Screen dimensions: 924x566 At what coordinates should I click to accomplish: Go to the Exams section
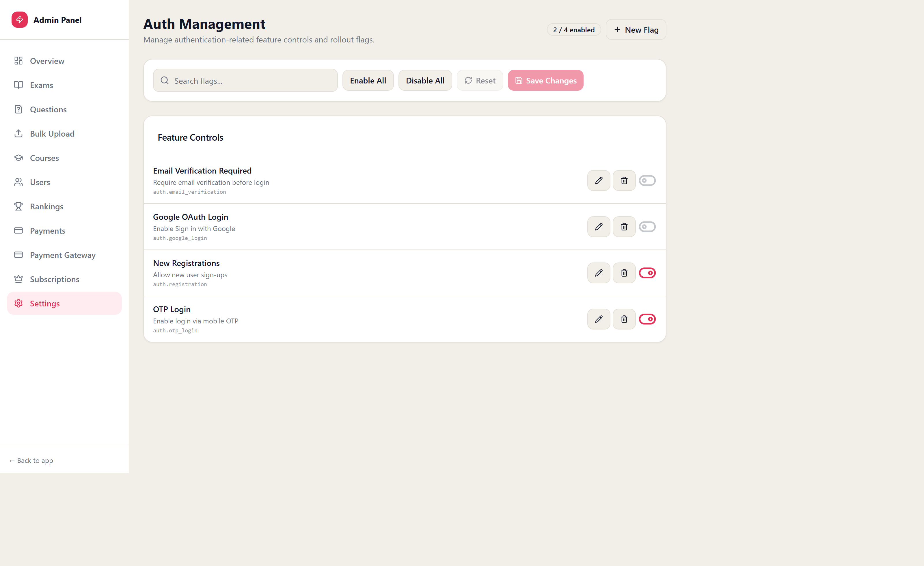point(64,85)
